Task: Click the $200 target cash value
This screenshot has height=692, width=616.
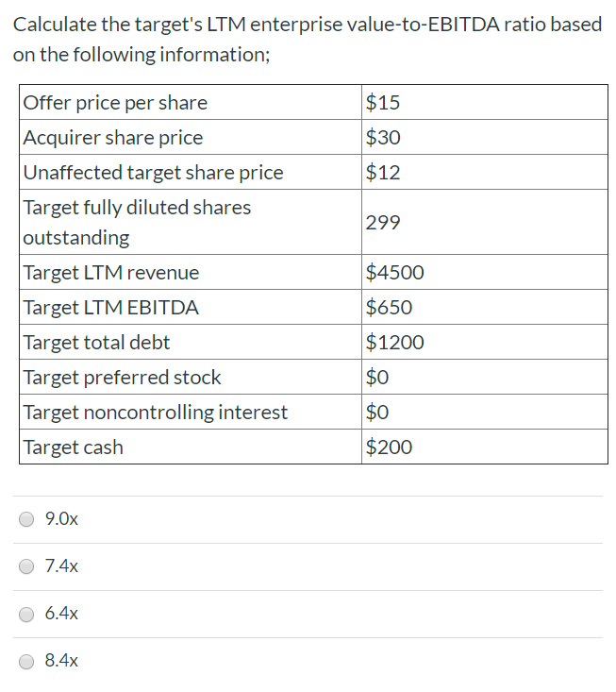Action: (x=389, y=447)
